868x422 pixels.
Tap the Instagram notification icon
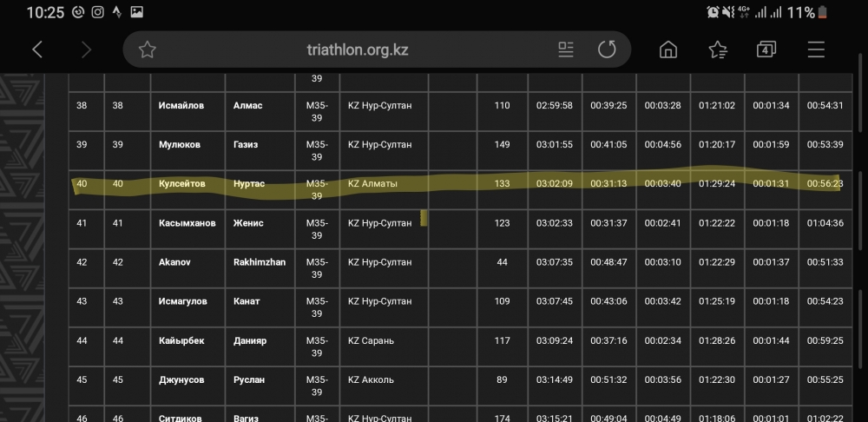pyautogui.click(x=97, y=12)
